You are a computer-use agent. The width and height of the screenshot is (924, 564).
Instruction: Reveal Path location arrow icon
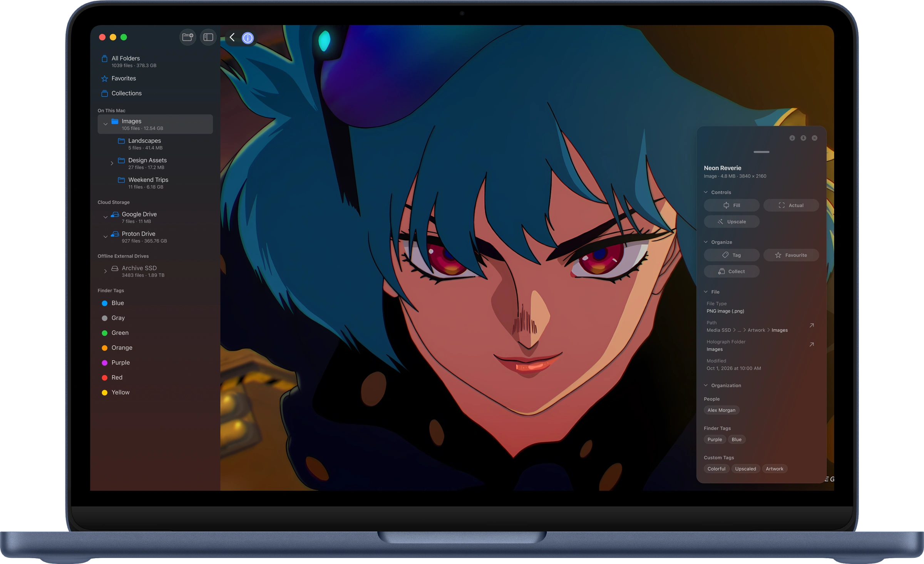click(812, 326)
